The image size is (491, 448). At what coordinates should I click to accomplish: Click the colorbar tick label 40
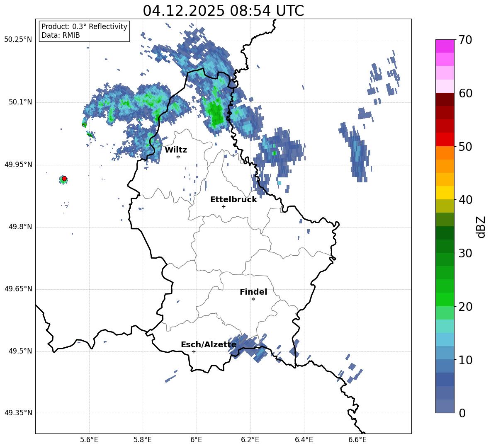coord(465,200)
